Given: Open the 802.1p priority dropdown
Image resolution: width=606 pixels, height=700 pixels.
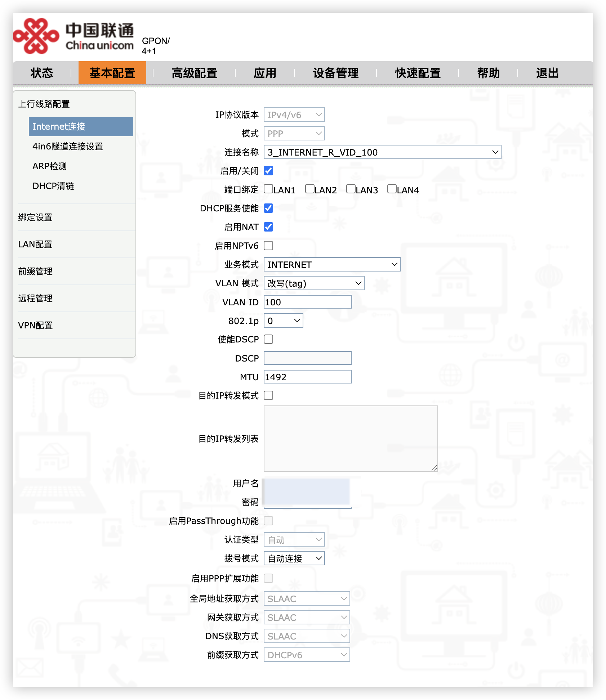Looking at the screenshot, I should (283, 320).
